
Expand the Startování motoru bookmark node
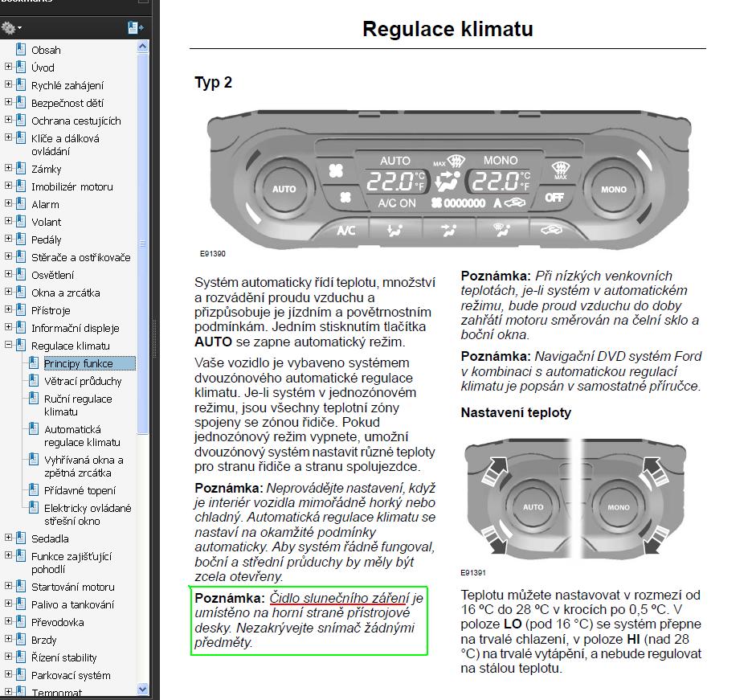[9, 587]
